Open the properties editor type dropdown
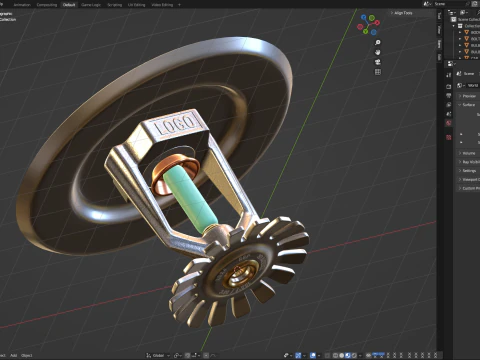Image resolution: width=480 pixels, height=360 pixels. (x=451, y=63)
